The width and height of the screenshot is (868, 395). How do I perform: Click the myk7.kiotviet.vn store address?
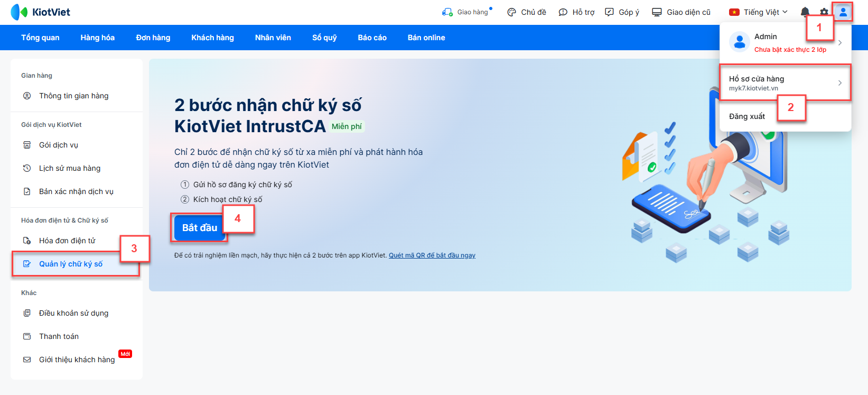tap(753, 88)
